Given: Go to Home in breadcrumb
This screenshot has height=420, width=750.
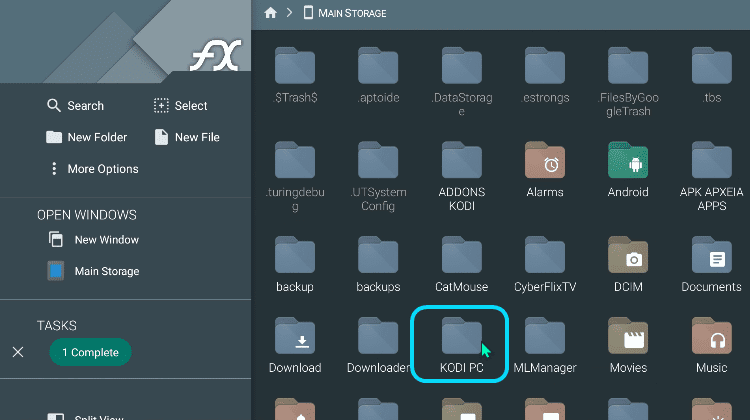Looking at the screenshot, I should tap(271, 13).
